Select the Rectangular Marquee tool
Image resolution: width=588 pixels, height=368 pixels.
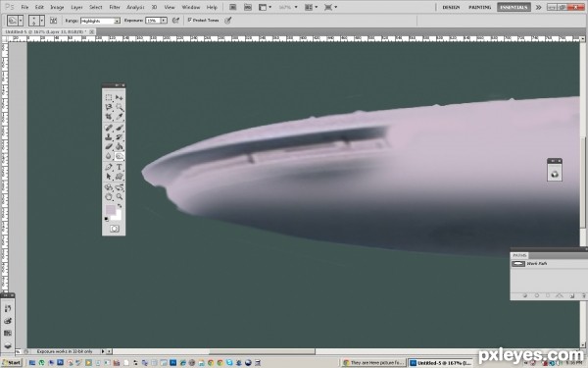[109, 97]
